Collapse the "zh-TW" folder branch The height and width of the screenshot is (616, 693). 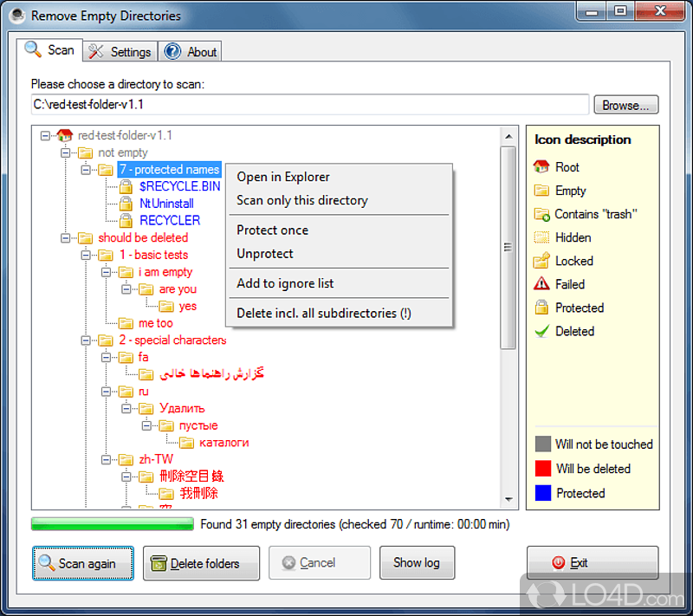[107, 459]
